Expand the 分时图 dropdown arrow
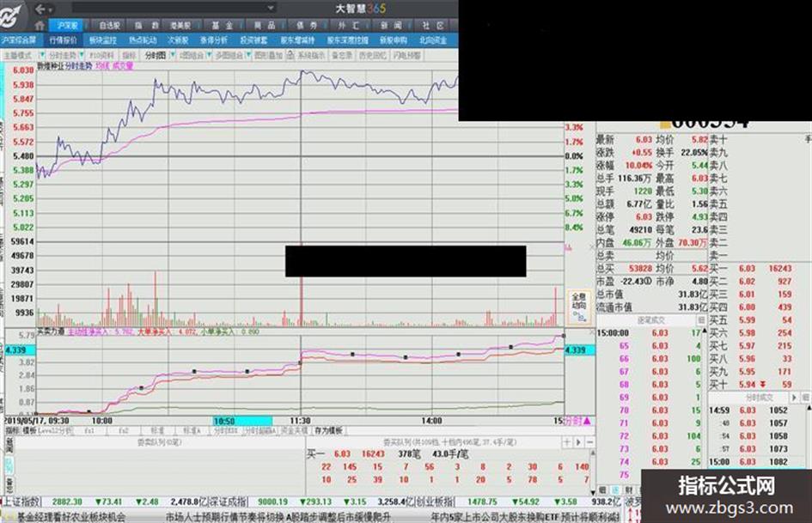 173,54
